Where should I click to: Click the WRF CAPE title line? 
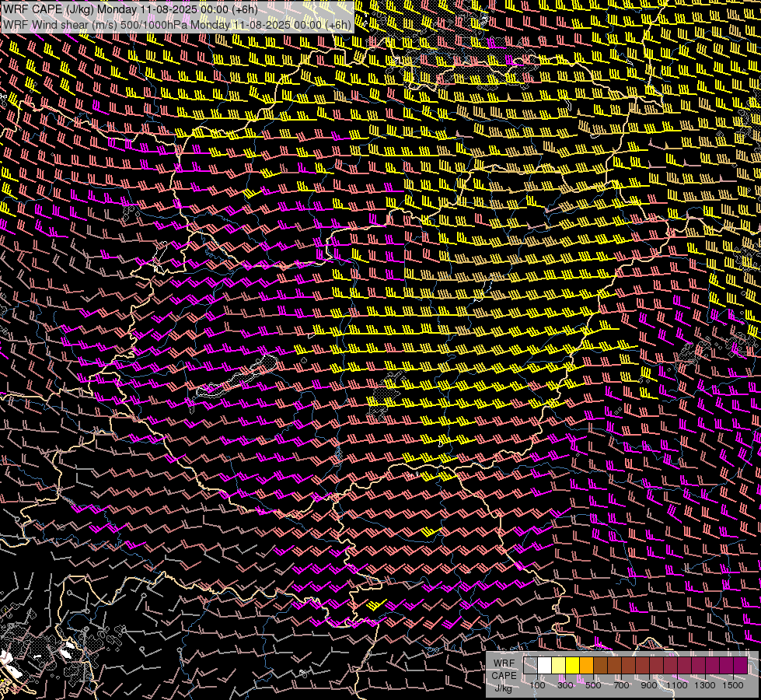point(131,9)
